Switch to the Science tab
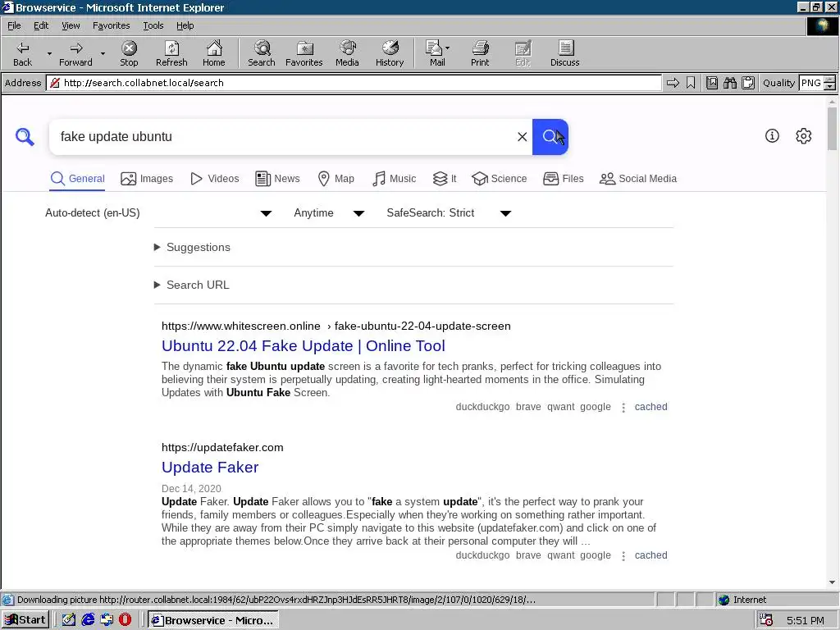 click(x=500, y=178)
